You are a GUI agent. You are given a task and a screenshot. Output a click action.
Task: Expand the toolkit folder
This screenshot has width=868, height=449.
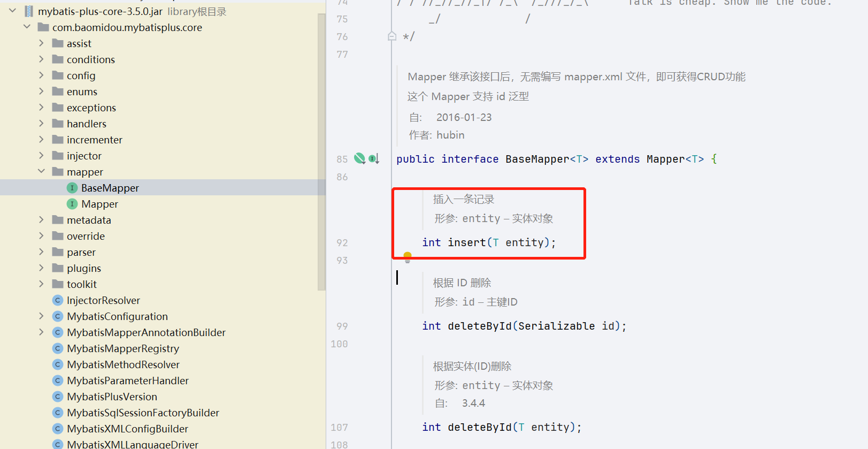[x=41, y=284]
